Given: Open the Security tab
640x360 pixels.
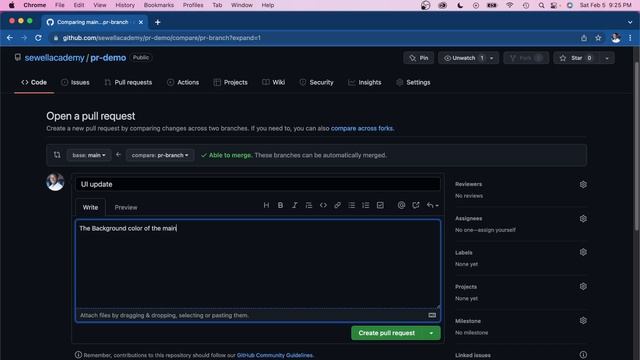Looking at the screenshot, I should tap(316, 82).
